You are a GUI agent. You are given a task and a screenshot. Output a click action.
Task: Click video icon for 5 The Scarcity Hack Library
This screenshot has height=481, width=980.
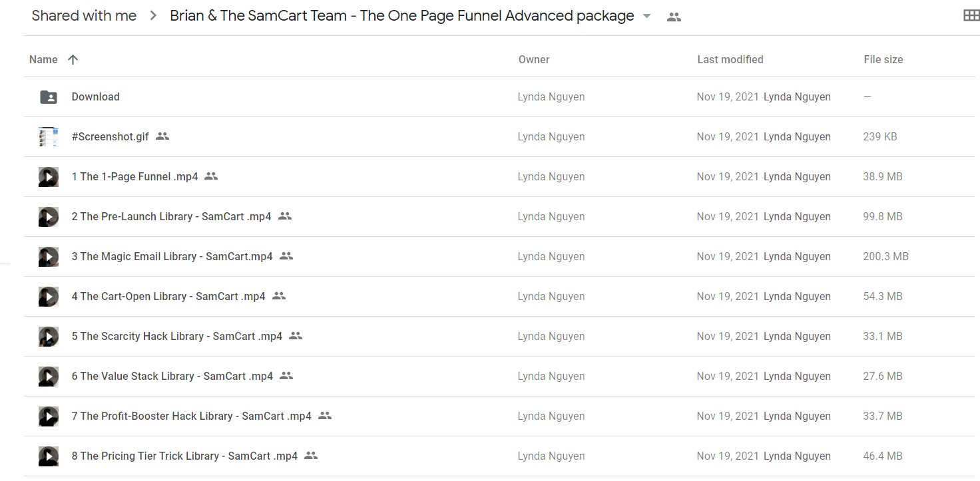(49, 337)
